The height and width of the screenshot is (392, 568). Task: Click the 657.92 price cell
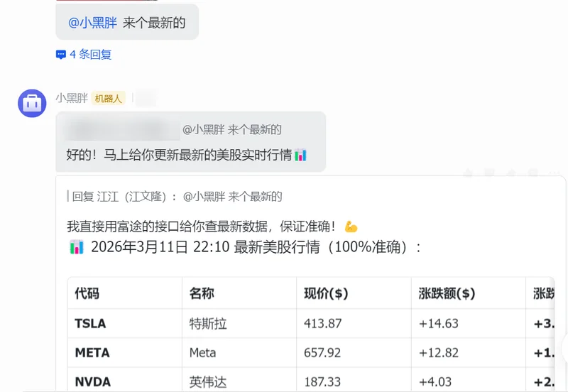(x=323, y=352)
